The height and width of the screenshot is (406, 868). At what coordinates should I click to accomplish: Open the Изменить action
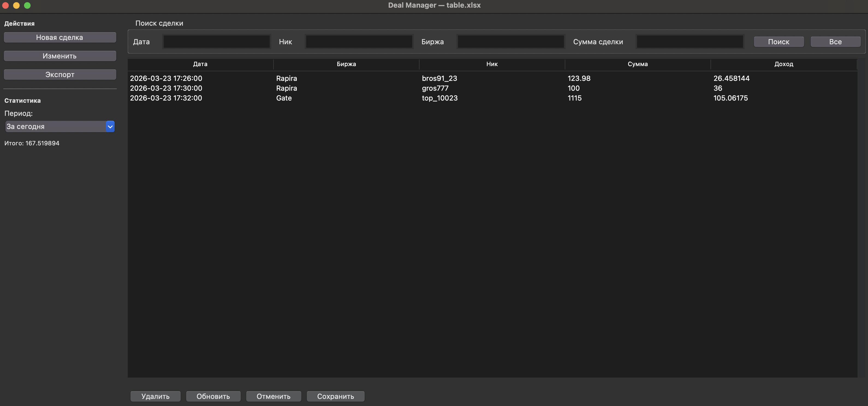(60, 56)
